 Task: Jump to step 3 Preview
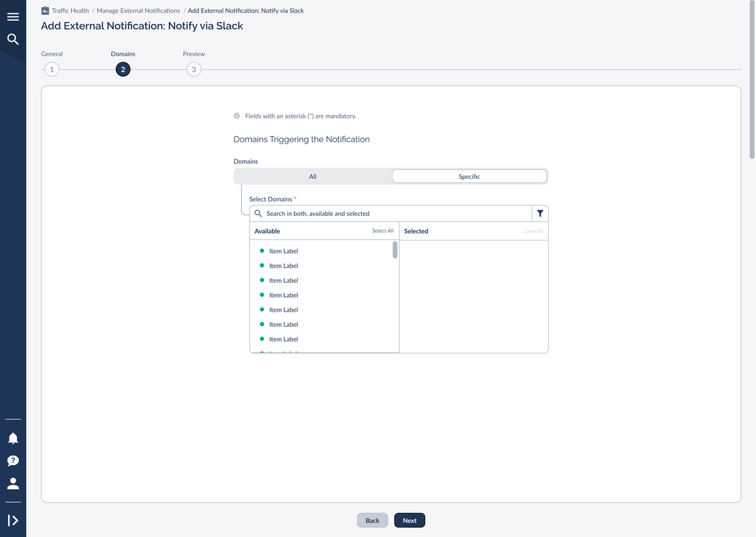pyautogui.click(x=194, y=69)
